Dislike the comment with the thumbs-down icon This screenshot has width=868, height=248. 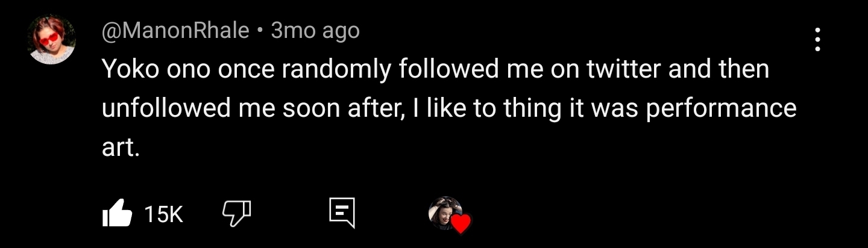click(x=236, y=212)
